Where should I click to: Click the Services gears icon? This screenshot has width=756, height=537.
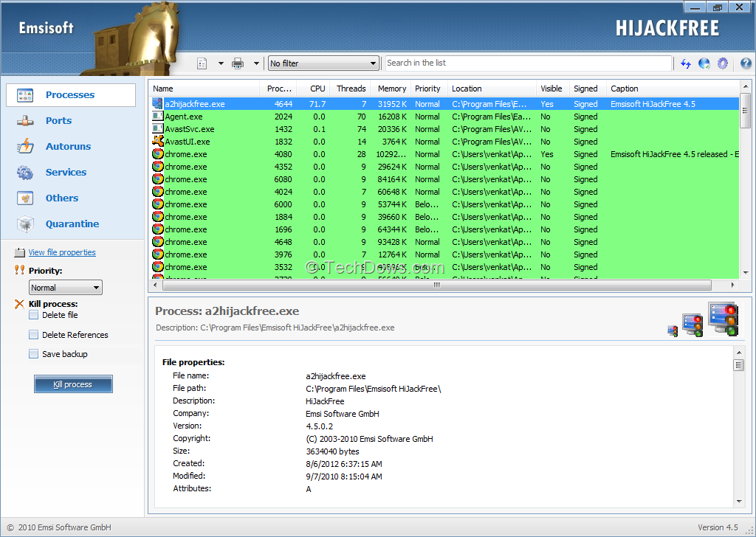[25, 173]
